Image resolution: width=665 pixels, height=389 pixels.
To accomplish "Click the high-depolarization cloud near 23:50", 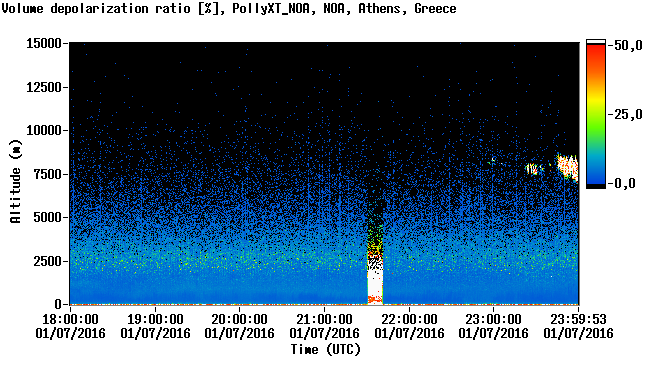I will click(x=567, y=167).
